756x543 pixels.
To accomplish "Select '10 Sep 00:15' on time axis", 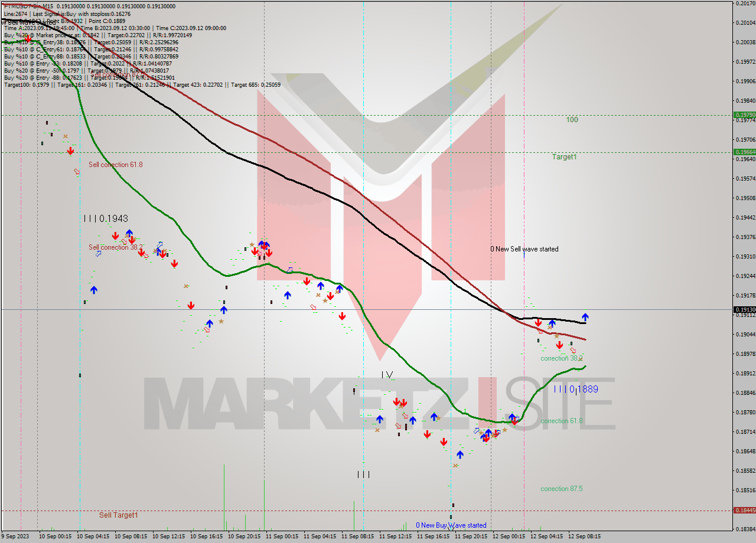I will 55,537.
